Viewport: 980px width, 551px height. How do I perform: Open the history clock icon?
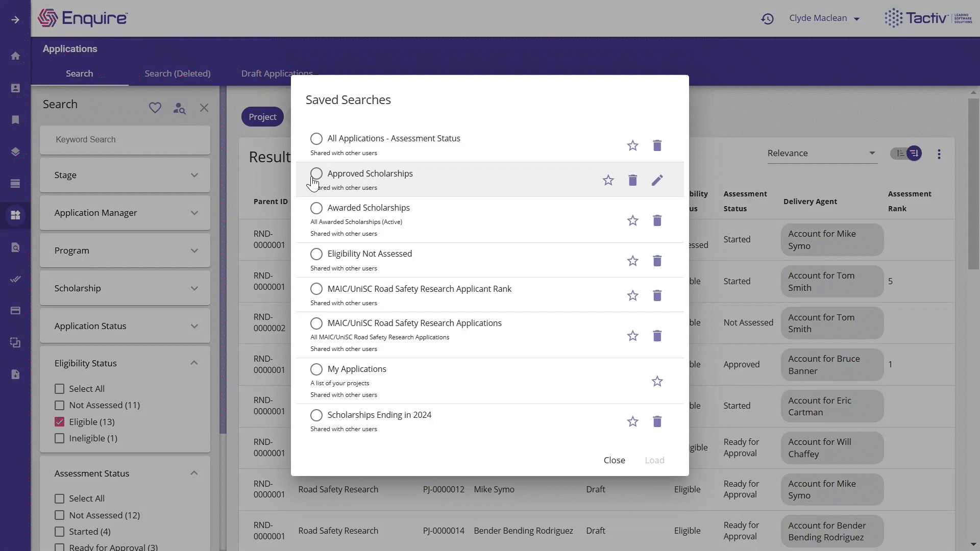click(x=767, y=19)
